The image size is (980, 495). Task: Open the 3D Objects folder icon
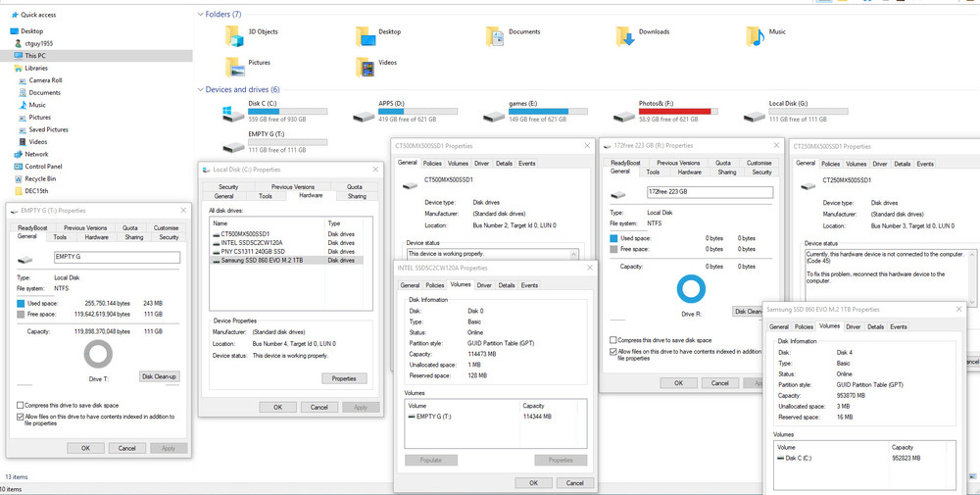(234, 37)
